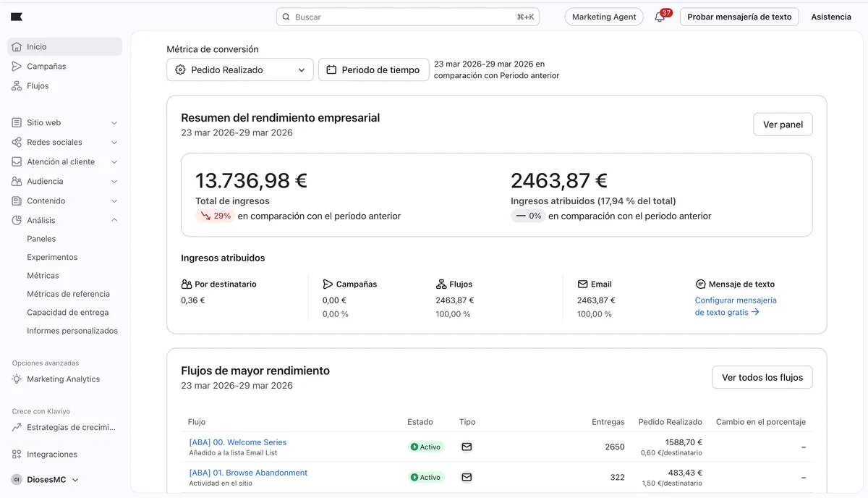Click the Integraciones grid icon in the sidebar
868x498 pixels.
coord(16,454)
